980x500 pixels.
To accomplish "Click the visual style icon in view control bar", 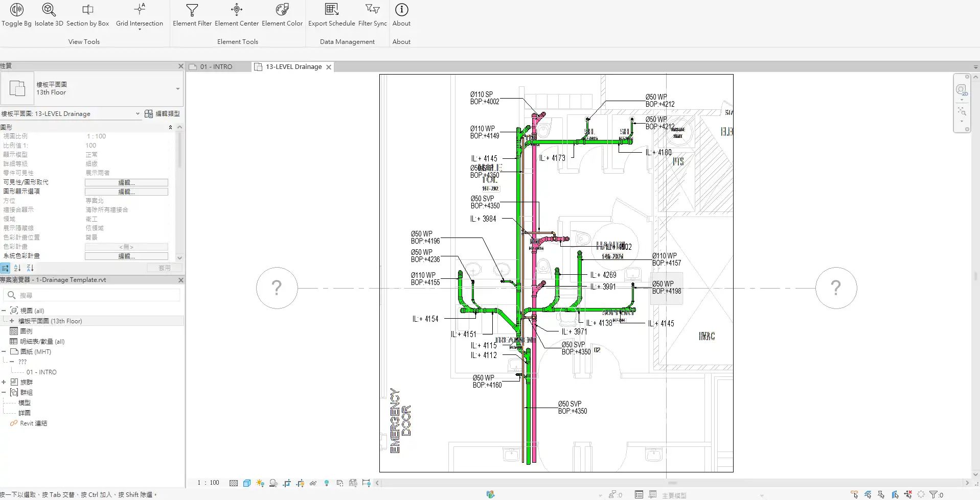I will tap(247, 483).
